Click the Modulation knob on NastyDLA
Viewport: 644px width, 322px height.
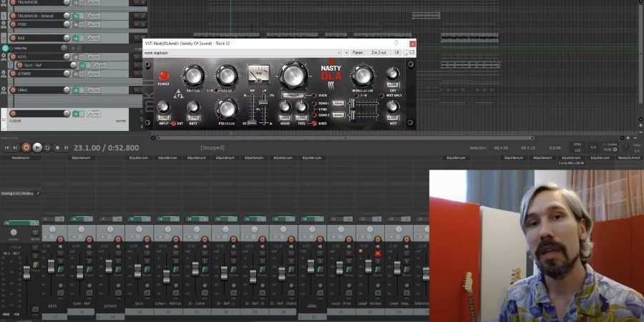[363, 77]
